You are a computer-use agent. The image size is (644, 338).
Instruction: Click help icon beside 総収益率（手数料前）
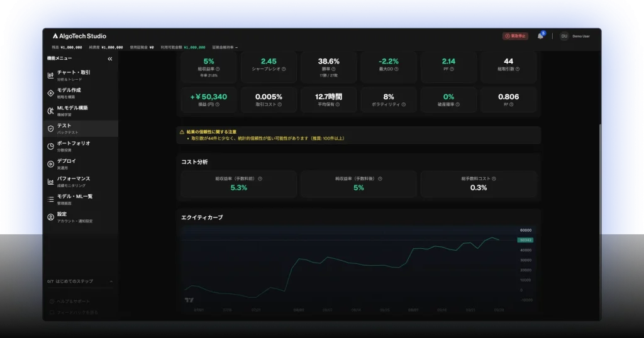coord(260,179)
